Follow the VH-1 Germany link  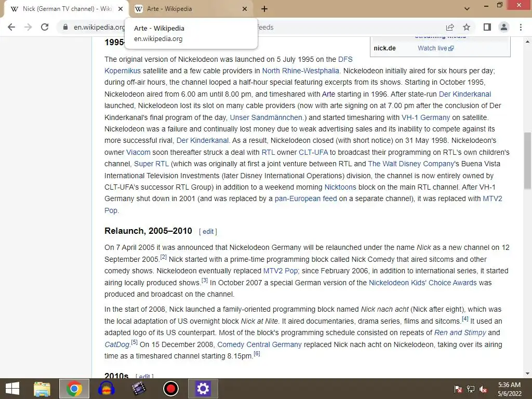426,117
